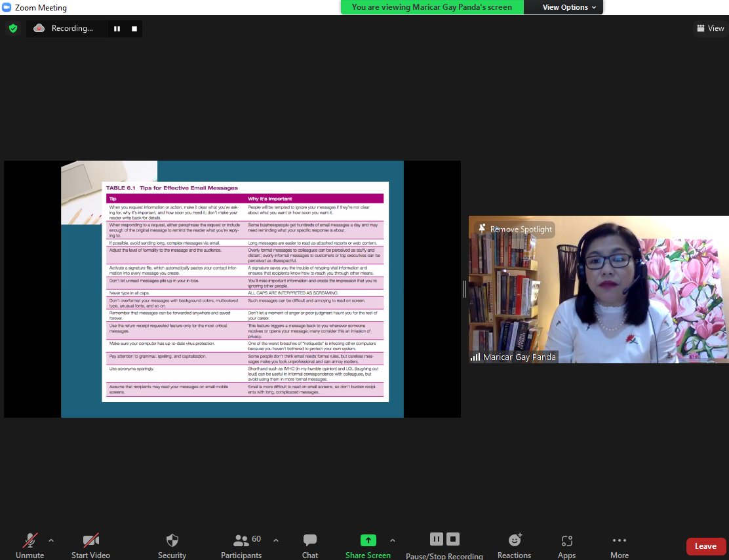Pause the recording from the top bar
The image size is (729, 560).
click(117, 29)
